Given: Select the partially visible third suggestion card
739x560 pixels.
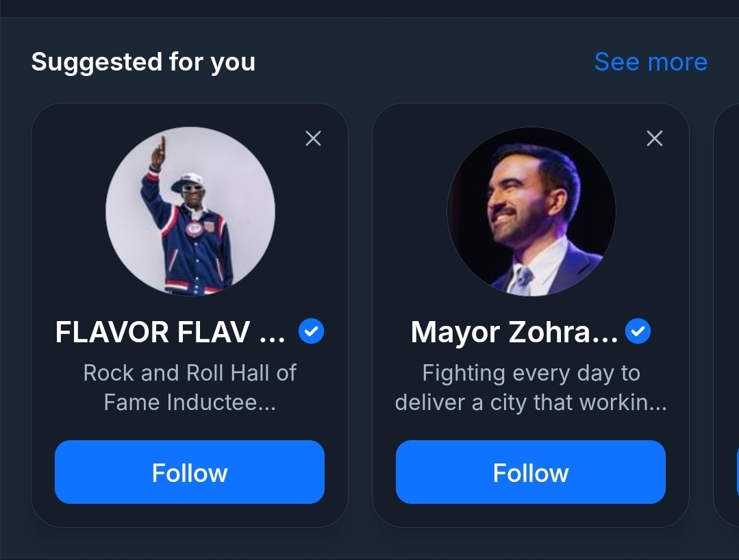Looking at the screenshot, I should [727, 315].
